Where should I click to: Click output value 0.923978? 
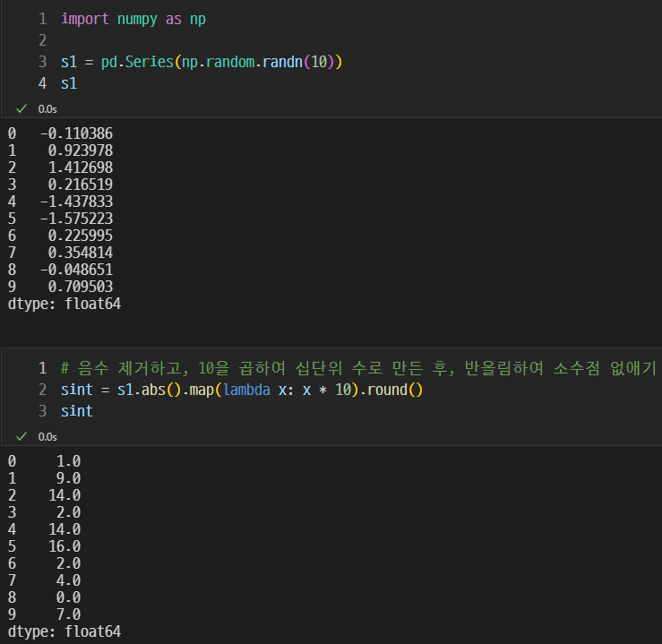click(x=81, y=150)
